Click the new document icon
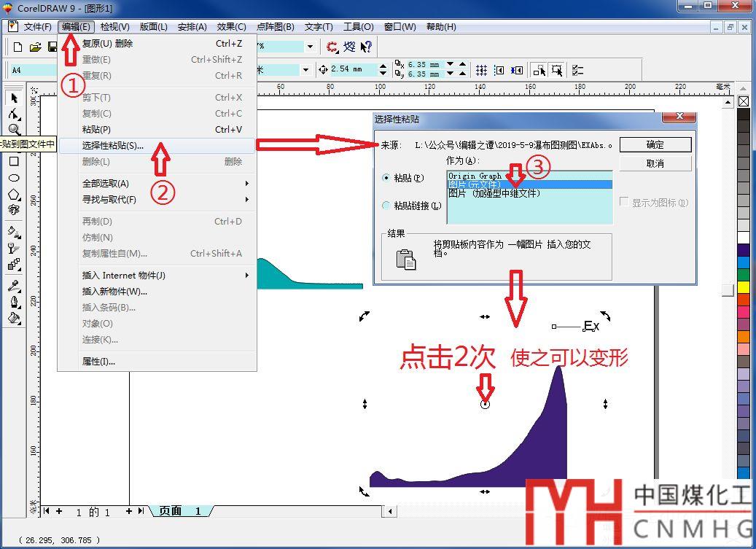The width and height of the screenshot is (756, 549). tap(18, 47)
